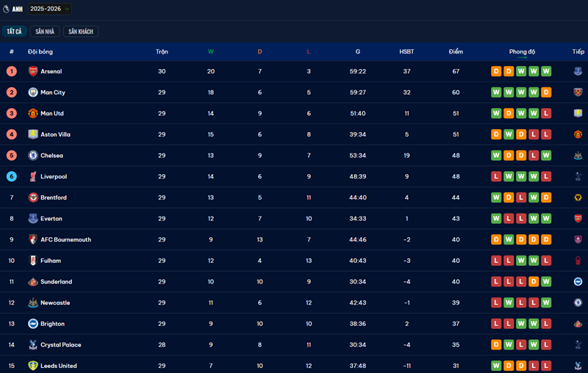Click the Crystal Palace table row
This screenshot has width=588, height=373.
(294, 345)
